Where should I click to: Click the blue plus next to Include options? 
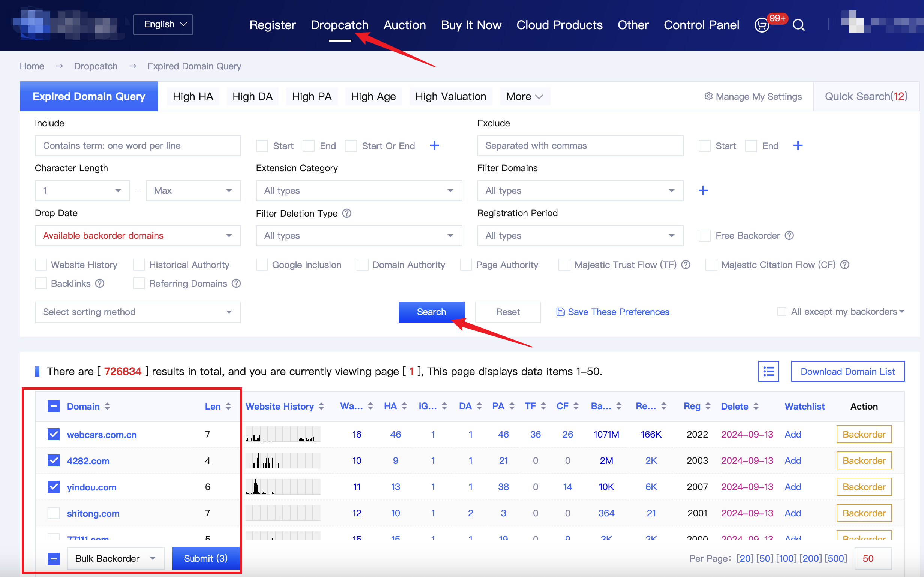click(x=434, y=145)
